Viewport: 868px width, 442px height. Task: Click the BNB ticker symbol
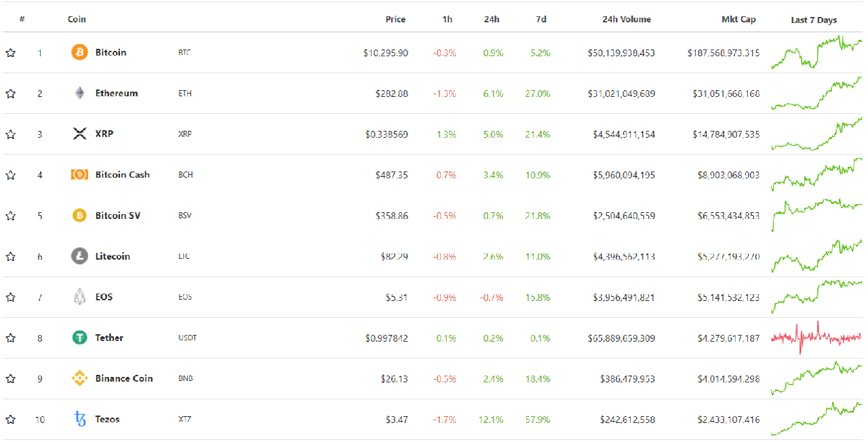[x=186, y=378]
